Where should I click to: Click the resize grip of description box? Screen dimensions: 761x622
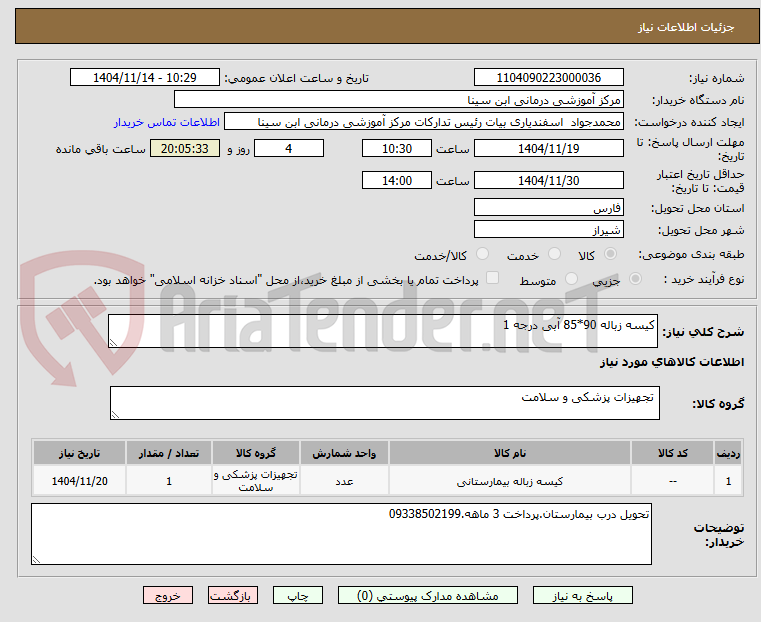pos(113,343)
